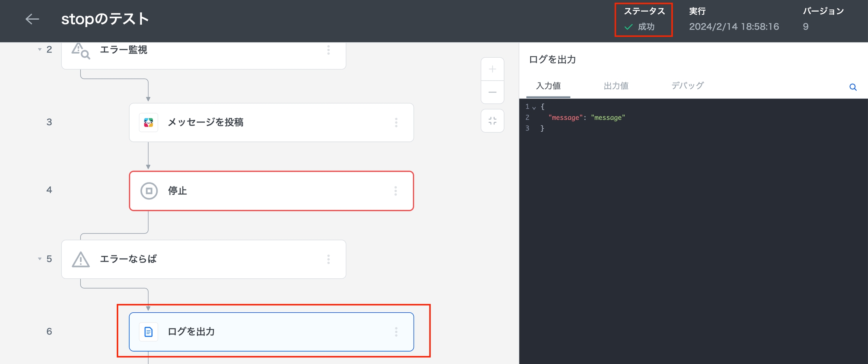This screenshot has width=868, height=364.
Task: Click the Slack icon on メッセージを投稿 step
Action: (148, 123)
